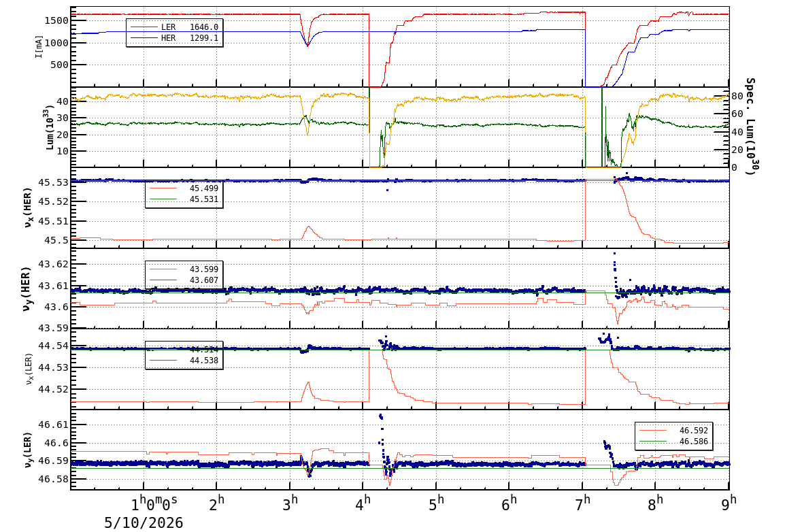Screen dimensions: 785x532
Task: Click the 0 tick on the Spec. Lum axis
Action: click(x=735, y=167)
